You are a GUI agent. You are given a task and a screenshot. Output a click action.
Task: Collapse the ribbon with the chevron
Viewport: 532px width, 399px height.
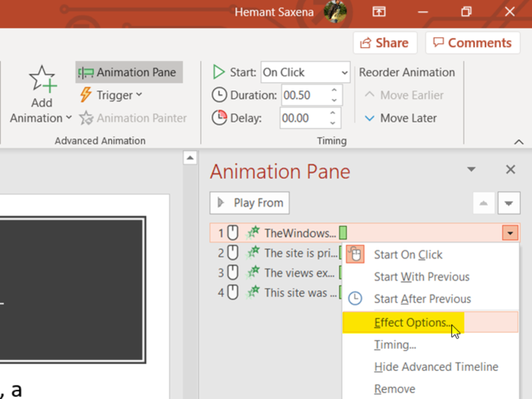[x=519, y=142]
